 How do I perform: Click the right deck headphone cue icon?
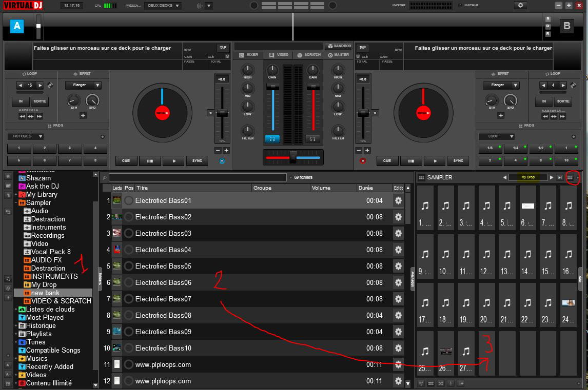tap(312, 139)
